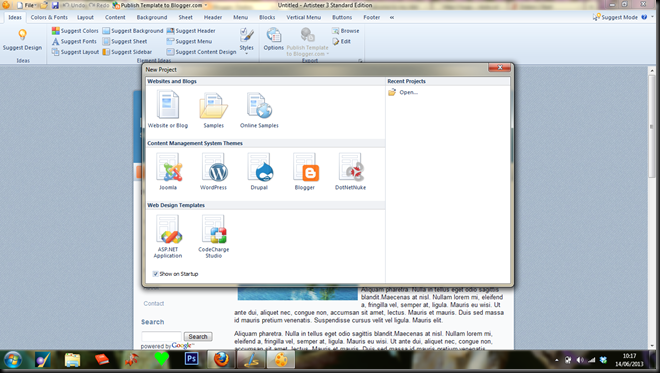Click Browse in the Export group
Image resolution: width=660 pixels, height=373 pixels.
pyautogui.click(x=346, y=31)
